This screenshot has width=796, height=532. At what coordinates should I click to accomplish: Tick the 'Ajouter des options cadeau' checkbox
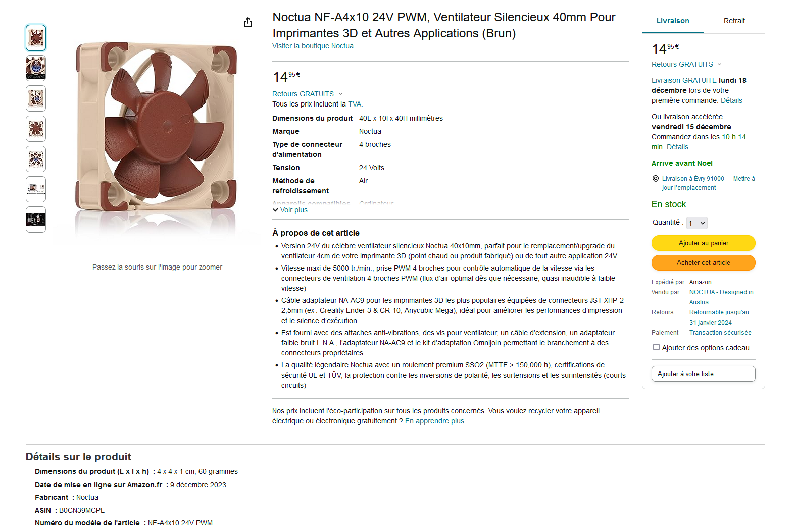[656, 347]
